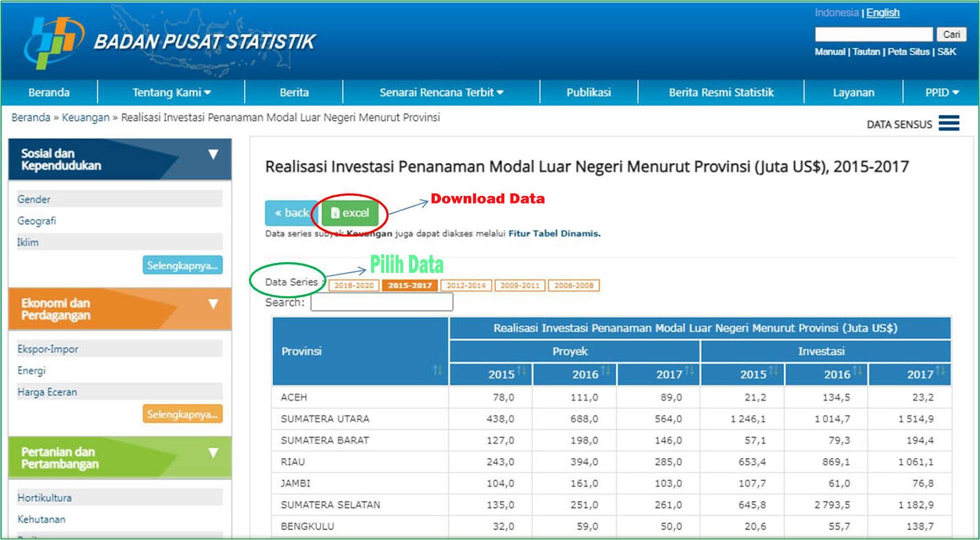Image resolution: width=980 pixels, height=540 pixels.
Task: Download data with the excel button
Action: point(350,213)
